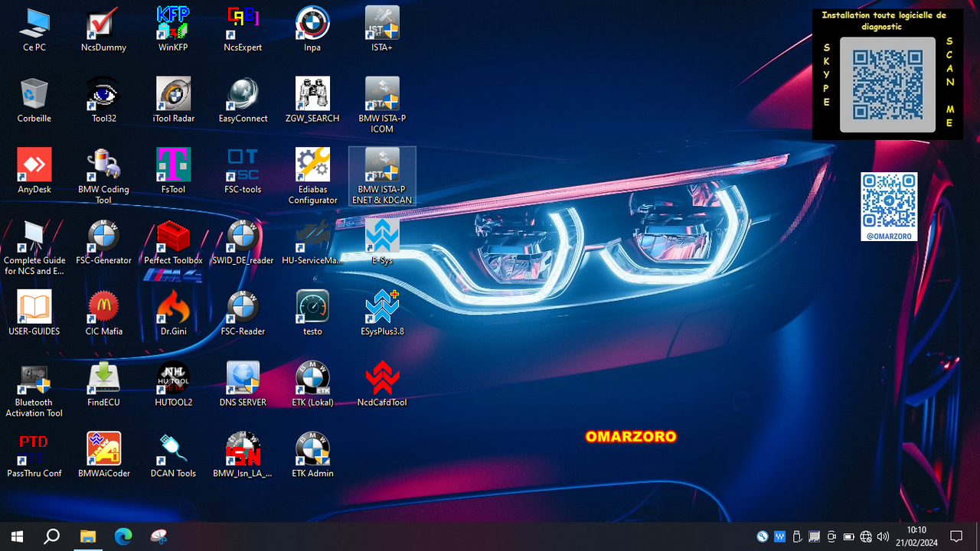Open the PassThru Conf icon
This screenshot has width=980, height=551.
pyautogui.click(x=34, y=456)
